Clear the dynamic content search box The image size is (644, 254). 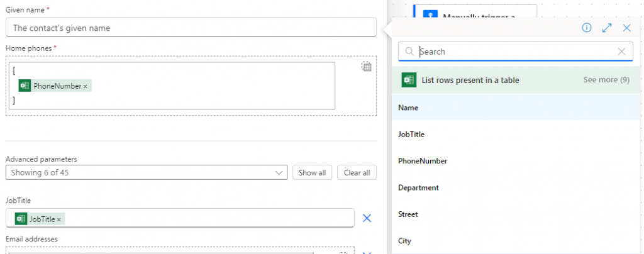[x=621, y=52]
